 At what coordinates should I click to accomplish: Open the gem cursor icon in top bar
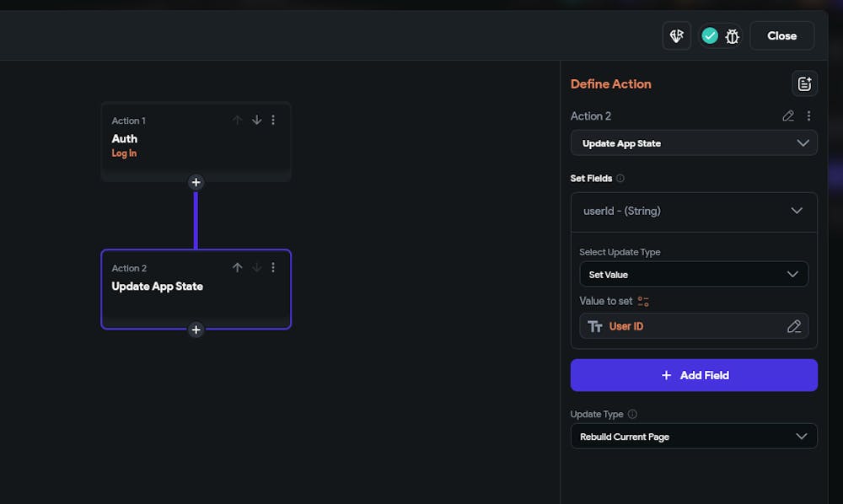click(x=676, y=36)
